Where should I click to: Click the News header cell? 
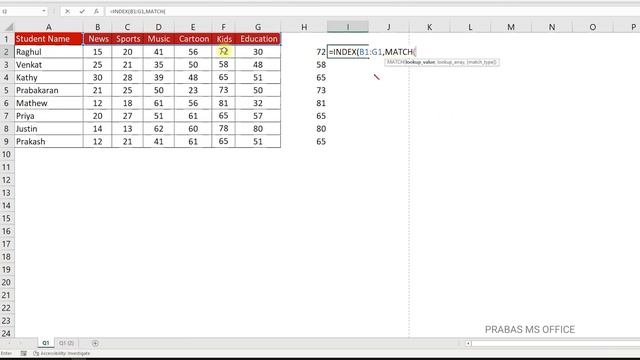pyautogui.click(x=98, y=39)
